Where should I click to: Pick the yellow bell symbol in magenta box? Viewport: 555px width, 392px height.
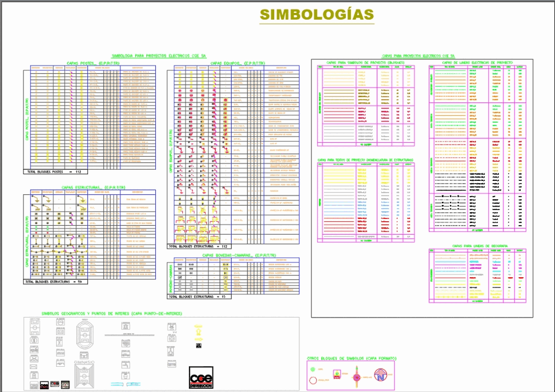tap(337, 374)
